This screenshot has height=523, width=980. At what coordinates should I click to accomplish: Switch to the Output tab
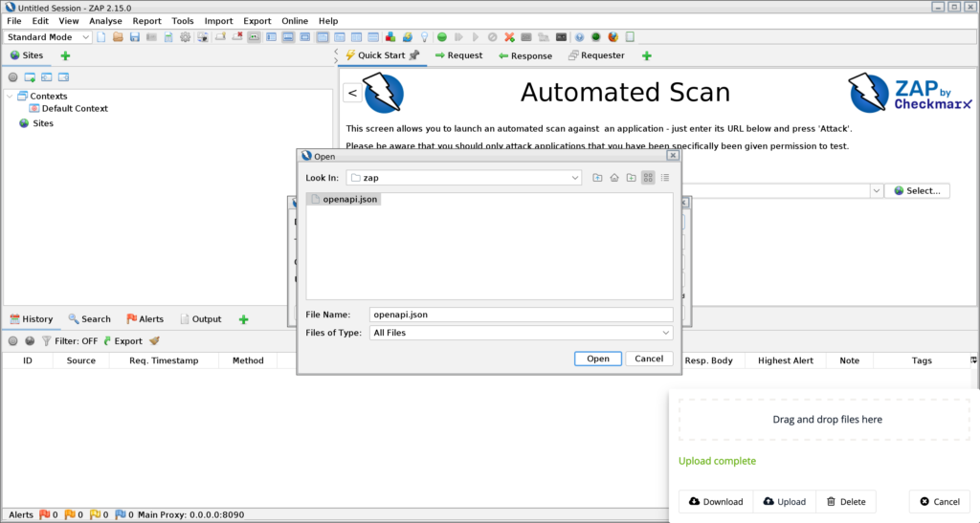click(201, 319)
